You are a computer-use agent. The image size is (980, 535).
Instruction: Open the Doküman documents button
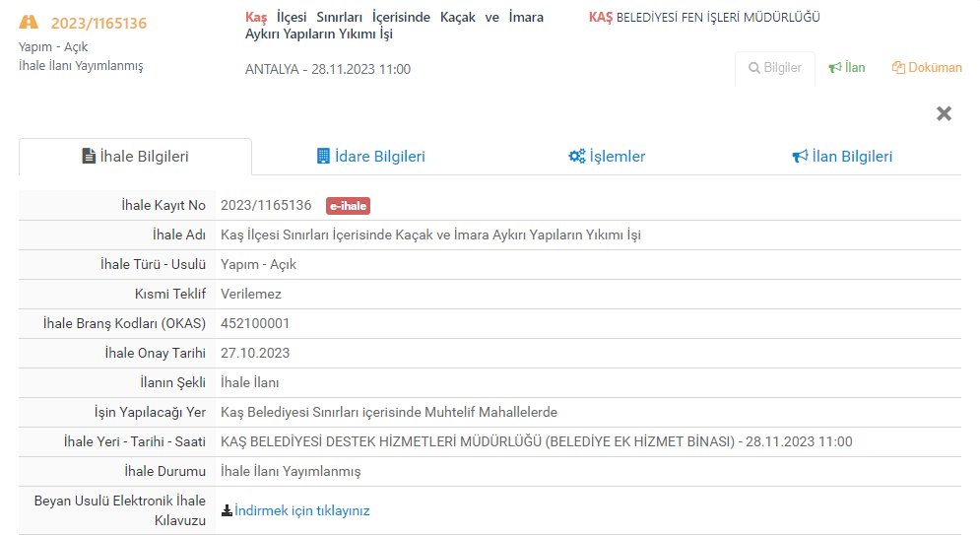[x=927, y=68]
